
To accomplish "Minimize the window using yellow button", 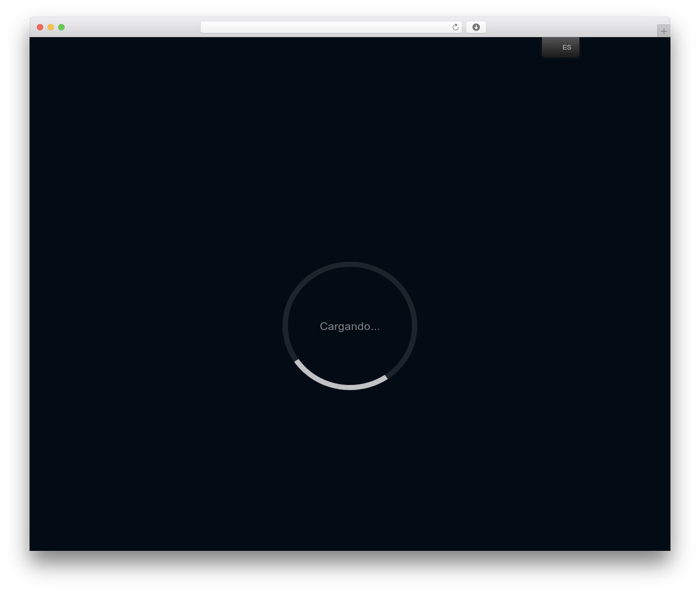I will coord(51,27).
